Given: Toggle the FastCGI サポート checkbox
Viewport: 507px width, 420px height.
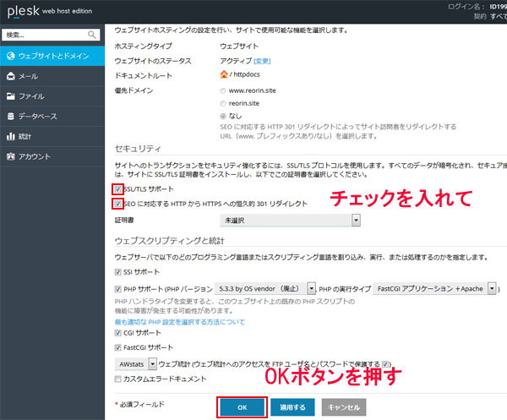Looking at the screenshot, I should (118, 347).
